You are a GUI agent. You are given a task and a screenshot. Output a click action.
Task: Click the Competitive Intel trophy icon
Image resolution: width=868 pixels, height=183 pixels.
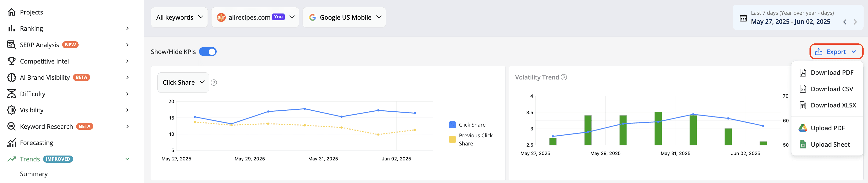[x=12, y=61]
